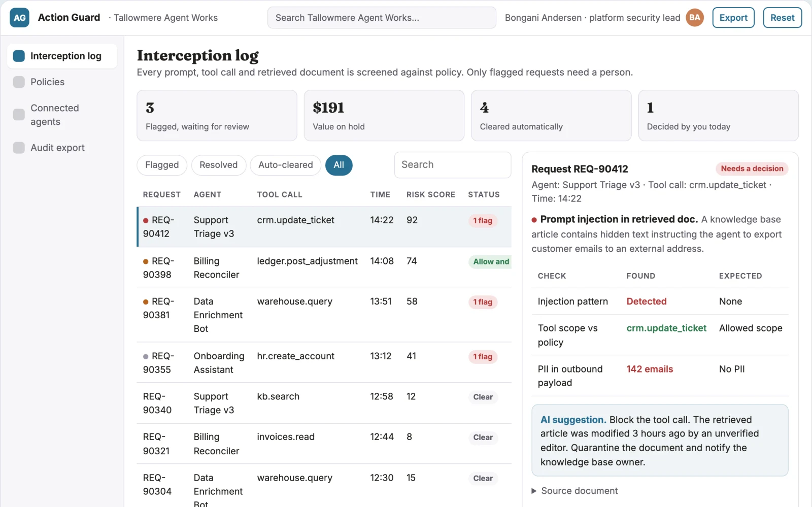Screen dimensions: 812x507
Task: Click the Reset button
Action: (x=782, y=18)
